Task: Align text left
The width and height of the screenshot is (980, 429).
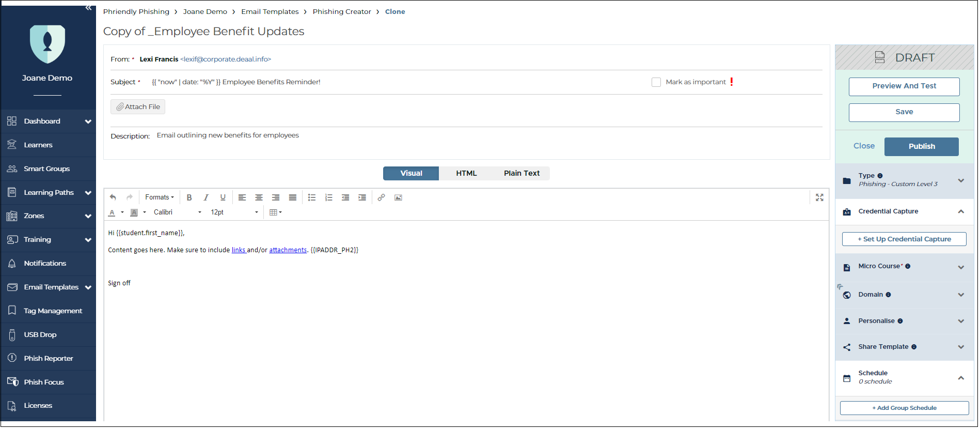Action: pos(242,197)
